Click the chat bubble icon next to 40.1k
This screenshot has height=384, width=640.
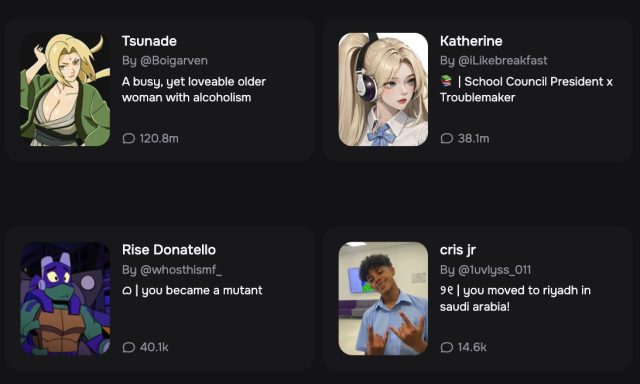(x=129, y=347)
